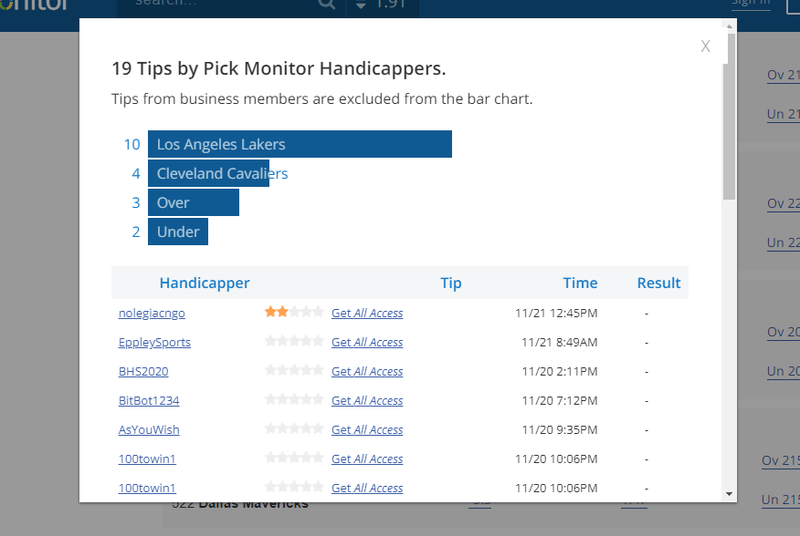Image resolution: width=800 pixels, height=536 pixels.
Task: Sort by Time column header
Action: click(x=580, y=283)
